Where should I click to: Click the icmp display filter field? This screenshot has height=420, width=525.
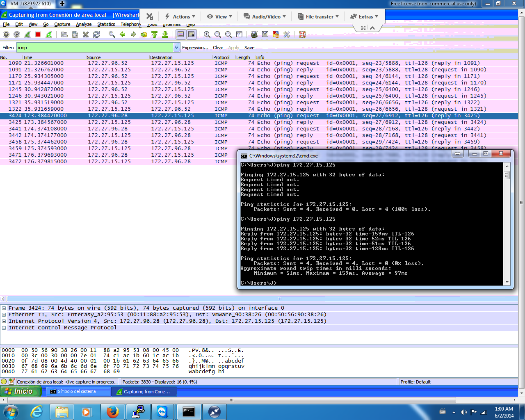click(x=95, y=48)
